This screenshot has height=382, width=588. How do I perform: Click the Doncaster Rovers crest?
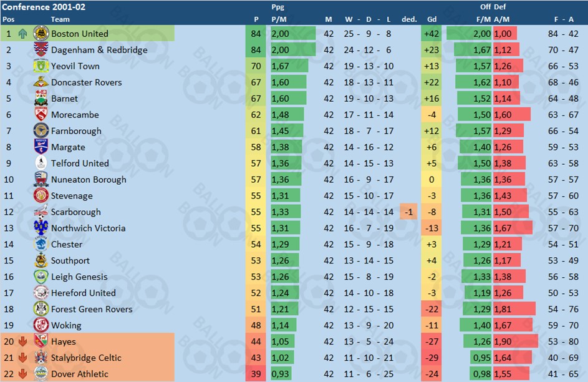click(41, 82)
